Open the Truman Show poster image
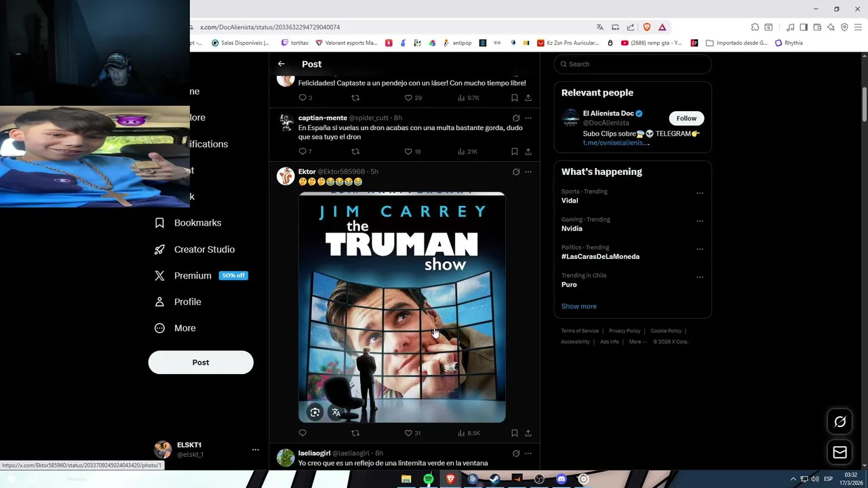The image size is (868, 488). (402, 307)
